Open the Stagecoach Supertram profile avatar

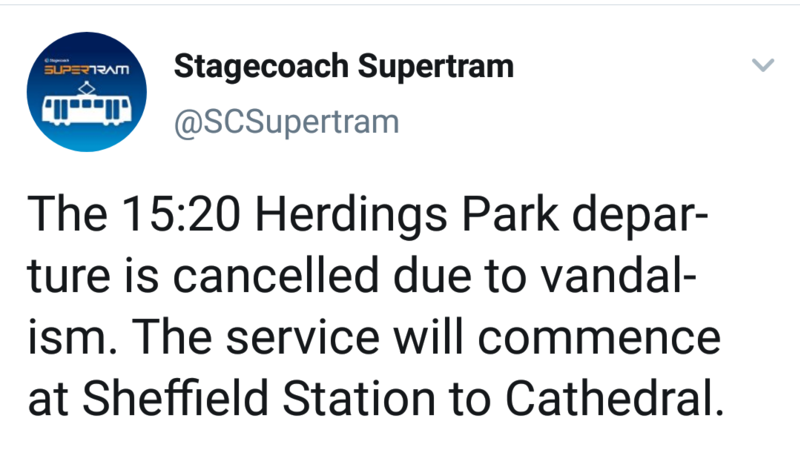89,94
